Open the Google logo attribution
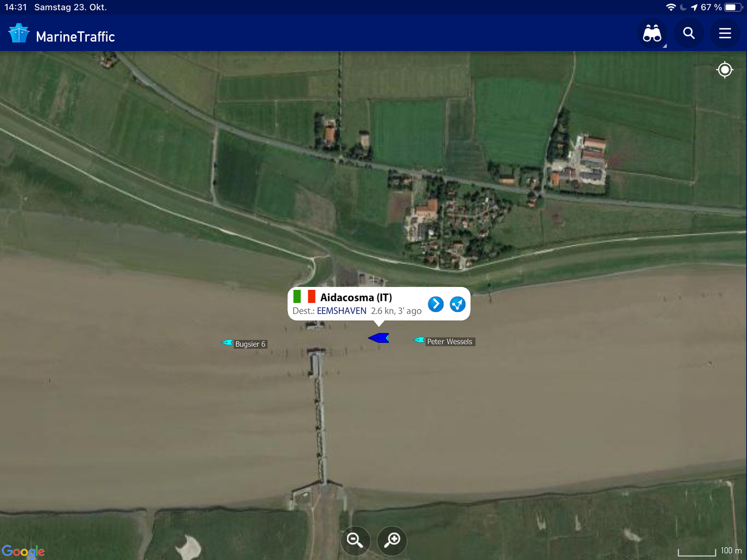Viewport: 747px width, 560px height. pos(23,551)
